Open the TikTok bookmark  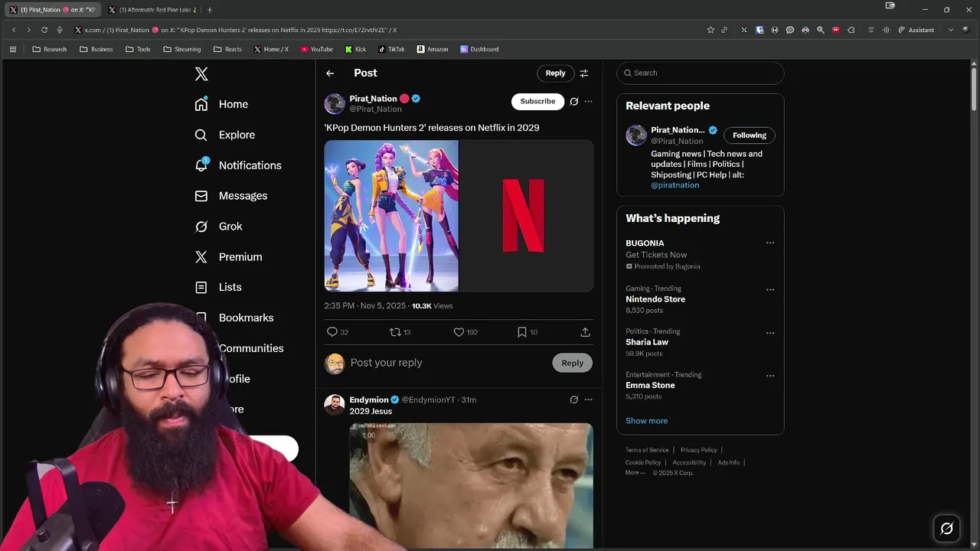391,49
